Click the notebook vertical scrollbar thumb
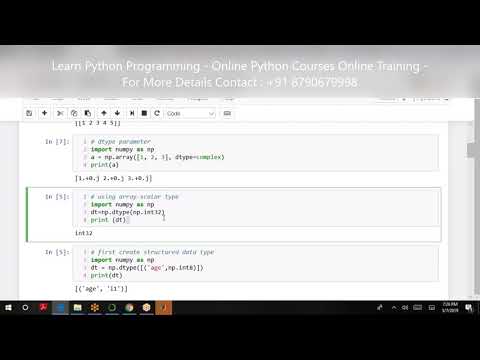480x360 pixels. [x=473, y=150]
